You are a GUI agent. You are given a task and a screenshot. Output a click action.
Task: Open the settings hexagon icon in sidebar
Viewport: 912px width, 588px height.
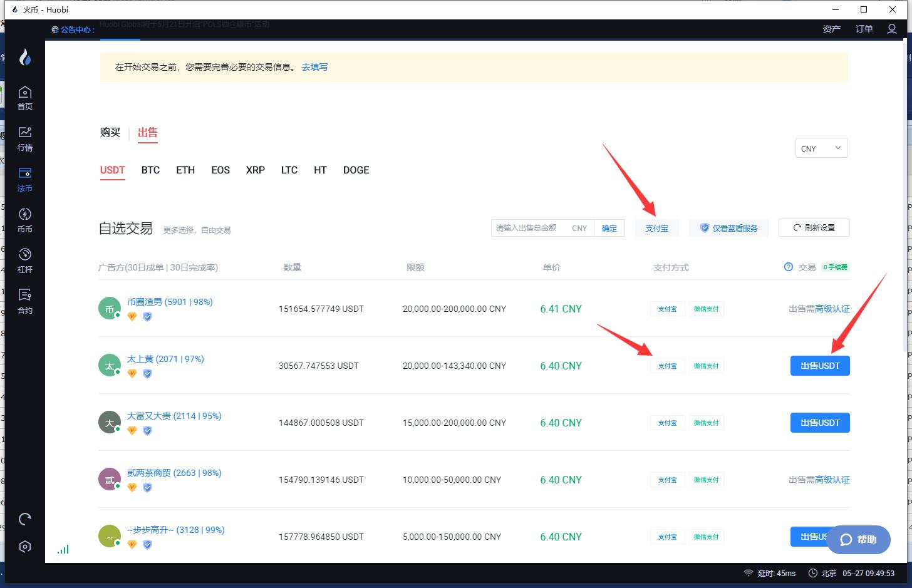(x=25, y=547)
